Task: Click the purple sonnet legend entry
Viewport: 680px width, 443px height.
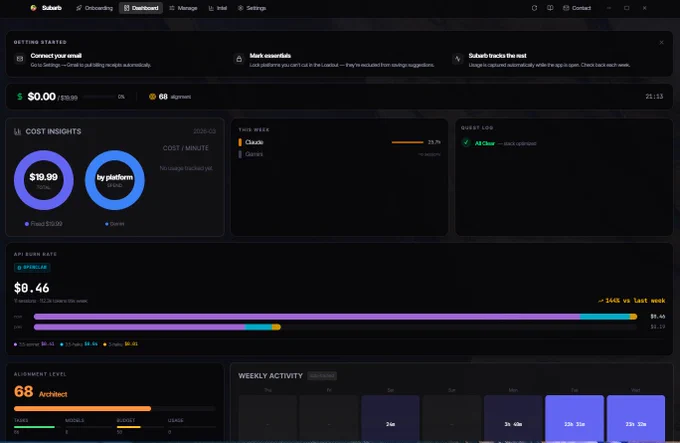Action: point(34,344)
